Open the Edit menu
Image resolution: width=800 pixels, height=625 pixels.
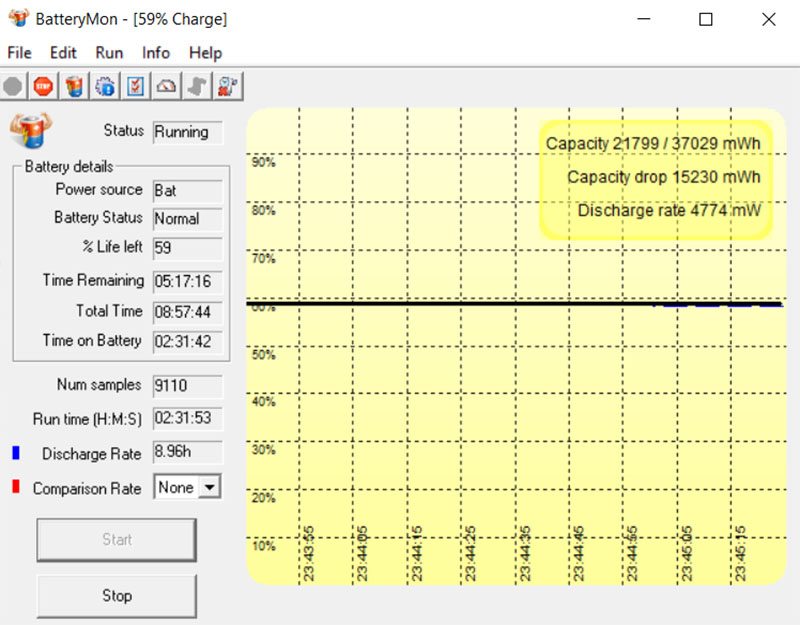coord(63,53)
